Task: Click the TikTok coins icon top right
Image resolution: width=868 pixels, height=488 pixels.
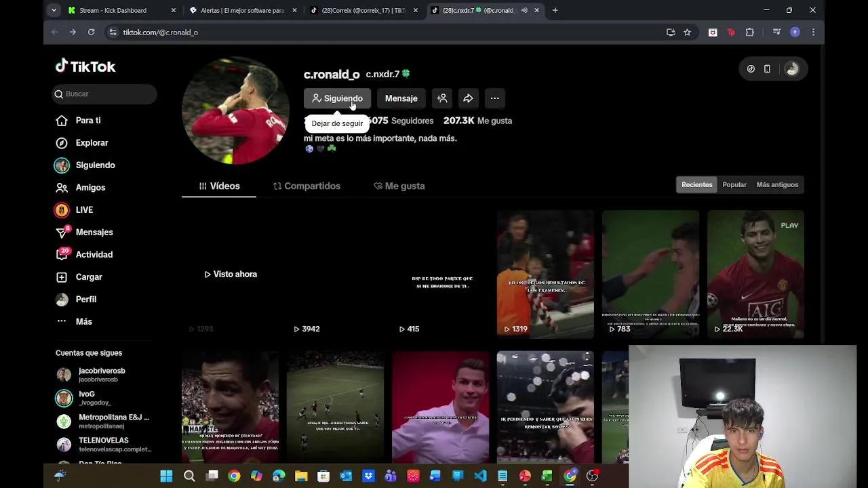Action: tap(751, 69)
